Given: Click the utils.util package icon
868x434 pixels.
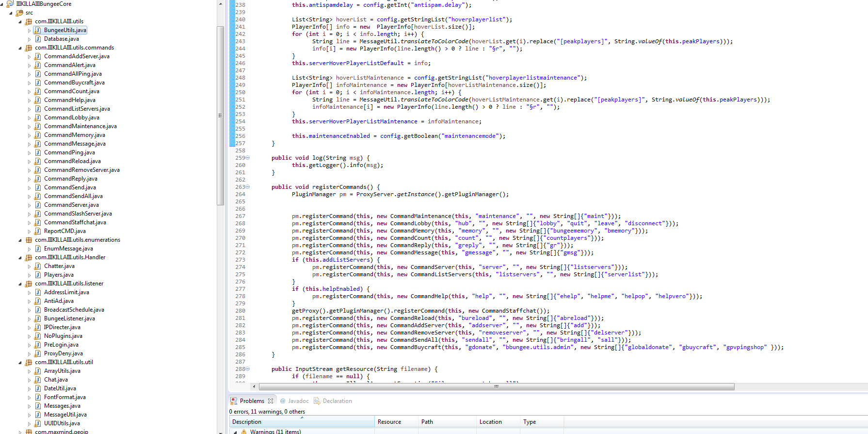Looking at the screenshot, I should (x=29, y=362).
